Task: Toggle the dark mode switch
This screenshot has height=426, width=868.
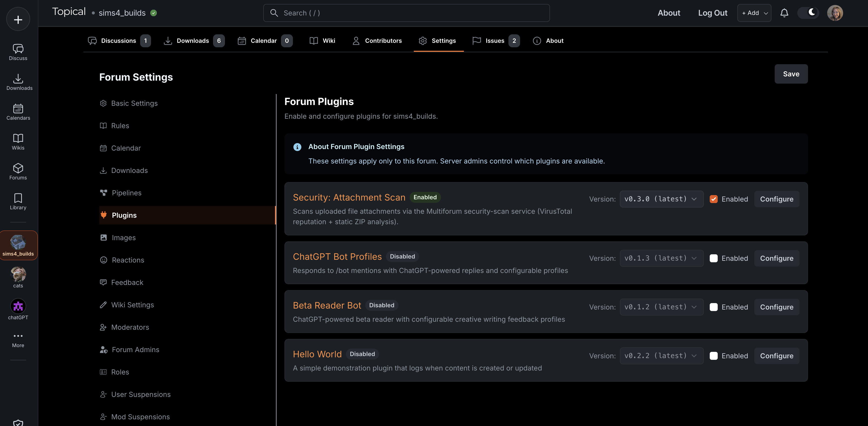Action: click(808, 13)
